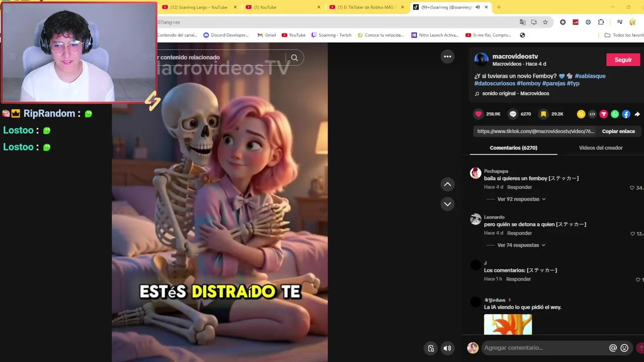Expand Ver 92 respuestas replies
This screenshot has width=644, height=362.
(x=521, y=199)
